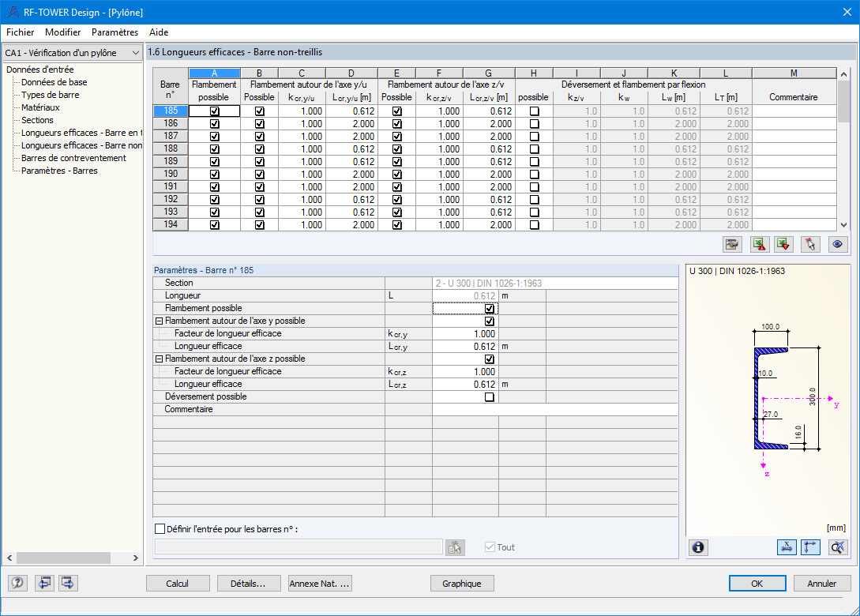
Task: Toggle 'Flambement possible' in the parameters panel
Action: (x=490, y=309)
